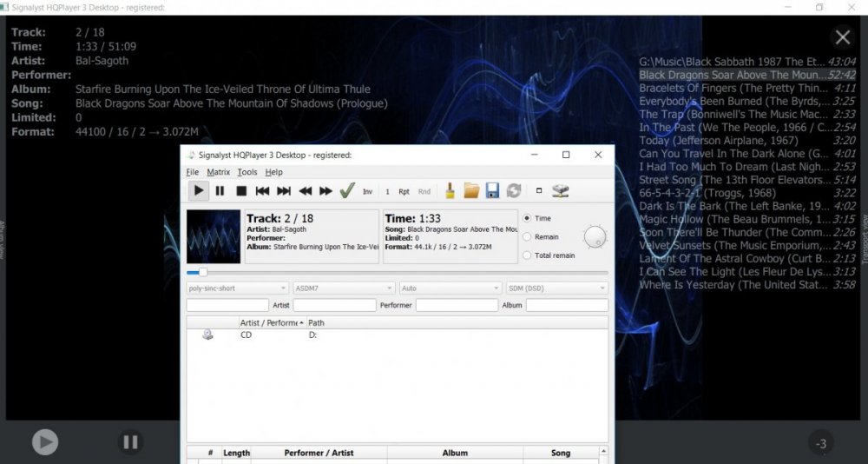Click the Play button in the toolbar

198,191
